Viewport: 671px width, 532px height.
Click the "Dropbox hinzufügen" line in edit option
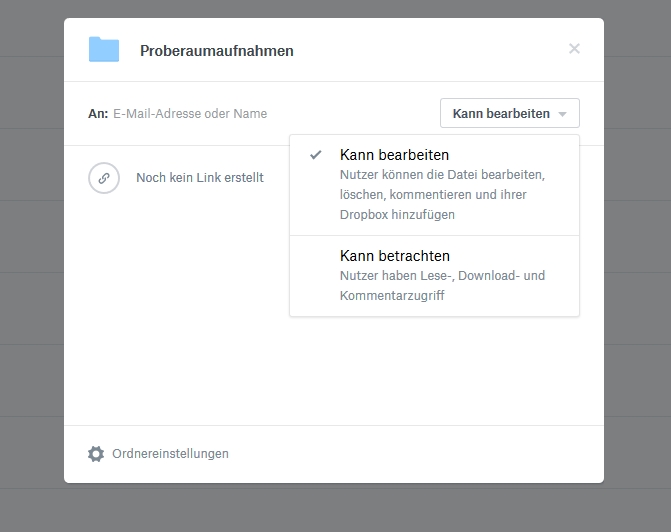(397, 215)
